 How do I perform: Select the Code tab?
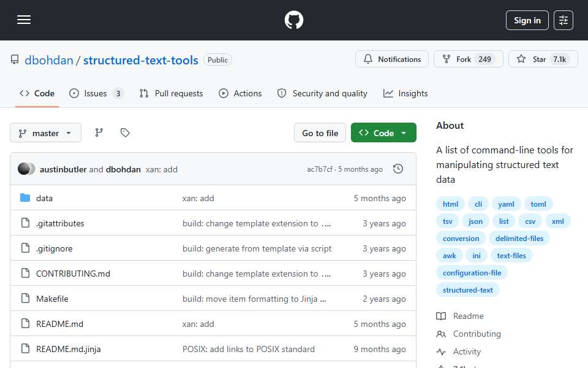coord(37,93)
